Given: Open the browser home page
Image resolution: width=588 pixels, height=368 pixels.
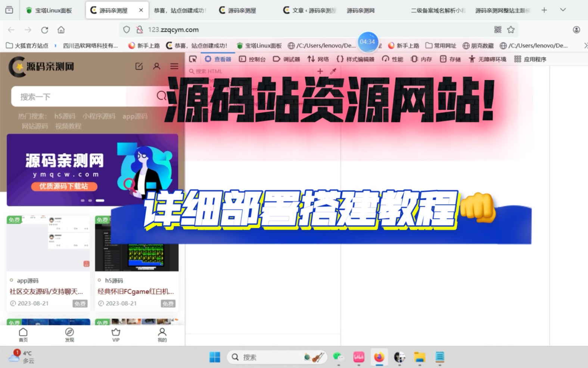Looking at the screenshot, I should [x=61, y=30].
